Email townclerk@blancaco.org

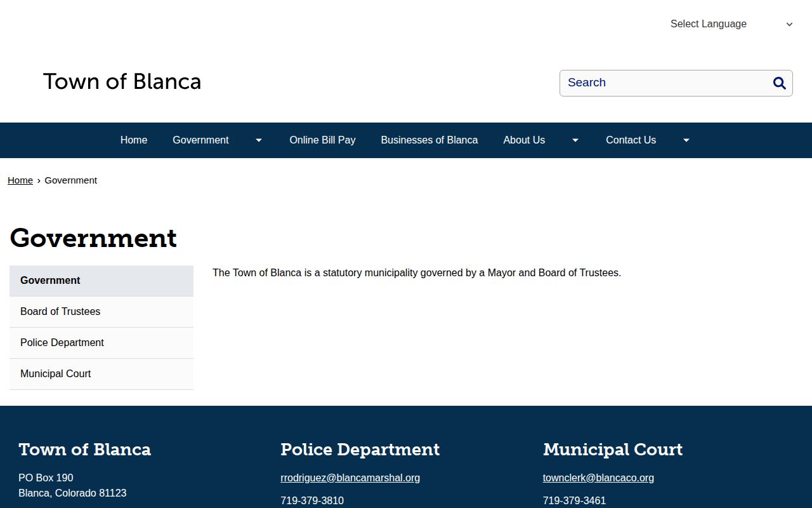click(598, 478)
